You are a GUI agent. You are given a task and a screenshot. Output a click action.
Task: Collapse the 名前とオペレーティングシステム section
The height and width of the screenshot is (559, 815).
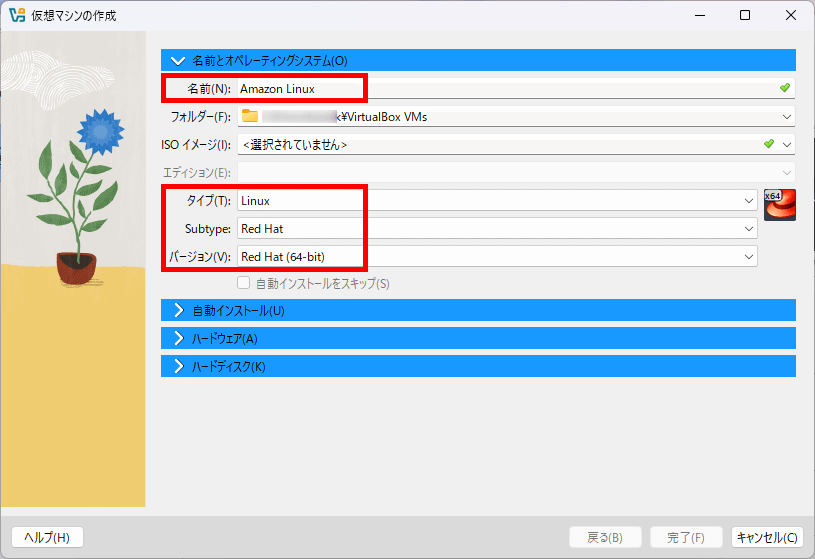(x=478, y=60)
